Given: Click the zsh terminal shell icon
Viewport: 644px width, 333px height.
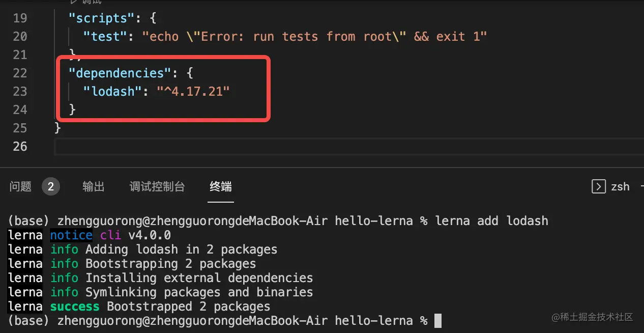Looking at the screenshot, I should tap(599, 186).
